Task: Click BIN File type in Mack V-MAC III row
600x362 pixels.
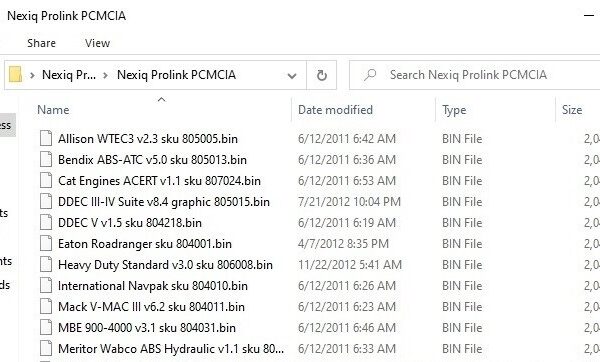Action: coord(462,307)
